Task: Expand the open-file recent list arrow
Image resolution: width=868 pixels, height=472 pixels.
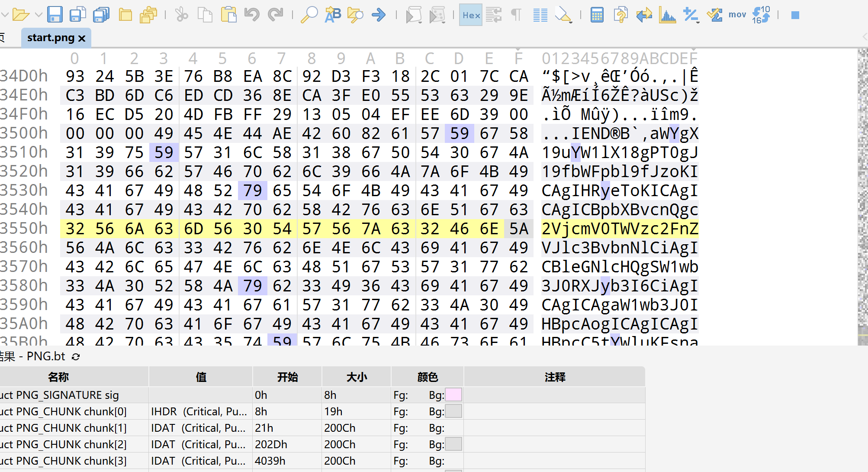Action: (x=38, y=15)
